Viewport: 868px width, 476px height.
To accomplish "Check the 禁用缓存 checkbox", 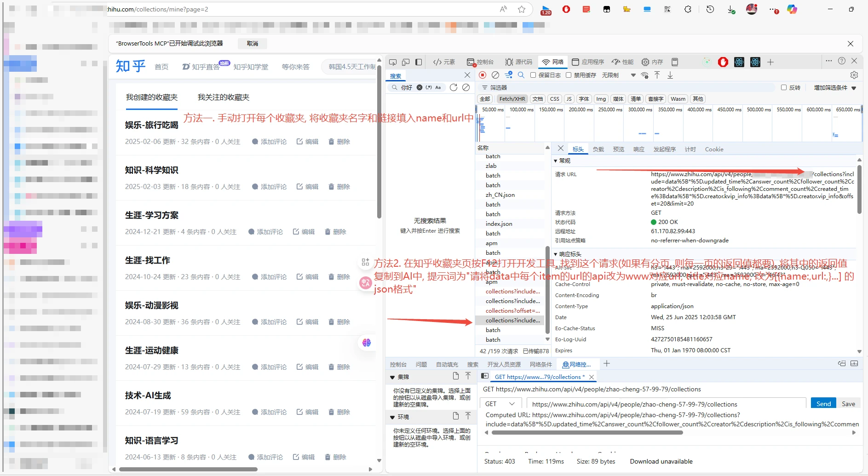I will point(569,75).
